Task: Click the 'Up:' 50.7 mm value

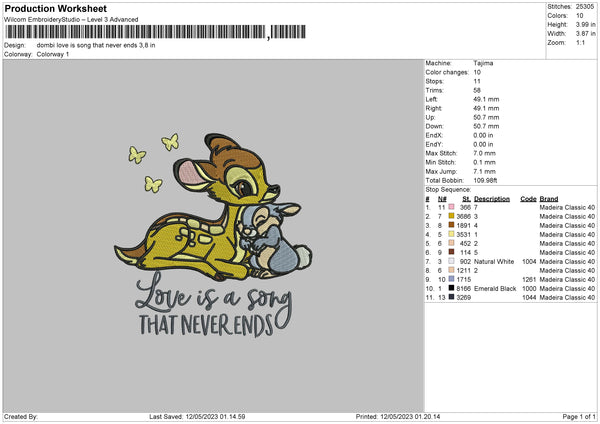Action: [486, 117]
